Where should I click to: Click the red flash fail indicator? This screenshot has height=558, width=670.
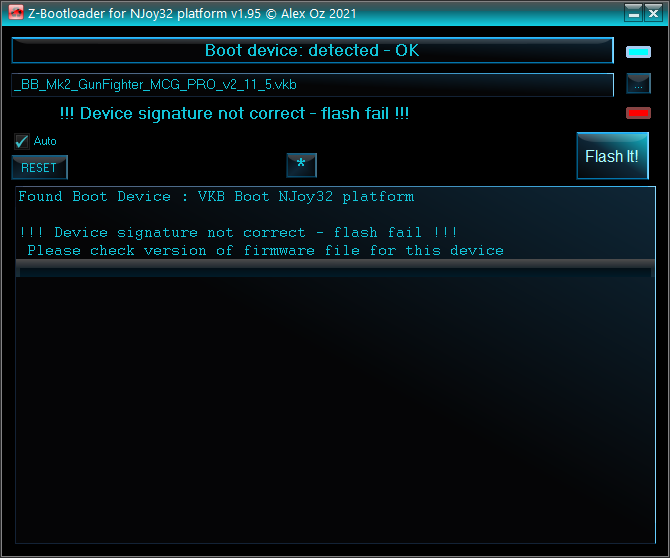638,113
